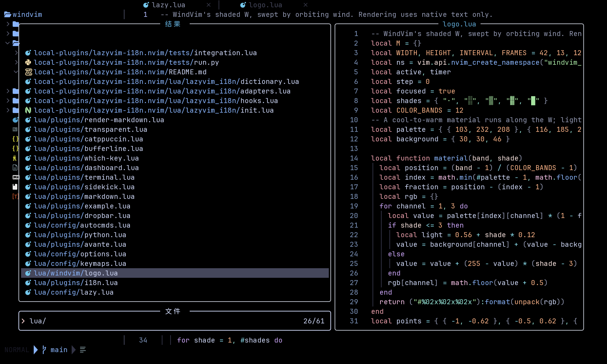
Task: Click the main branch name in statusline
Action: 59,350
